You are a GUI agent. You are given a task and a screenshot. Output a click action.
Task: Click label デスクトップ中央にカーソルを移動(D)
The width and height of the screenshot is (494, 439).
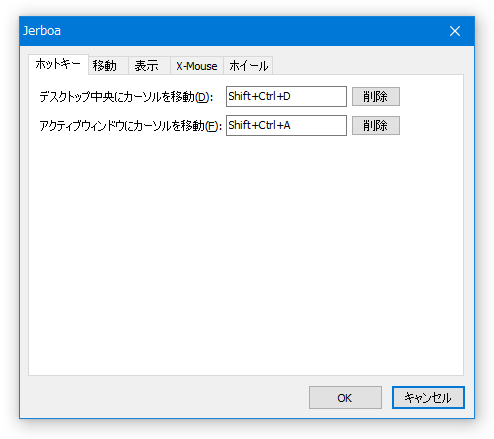(126, 97)
